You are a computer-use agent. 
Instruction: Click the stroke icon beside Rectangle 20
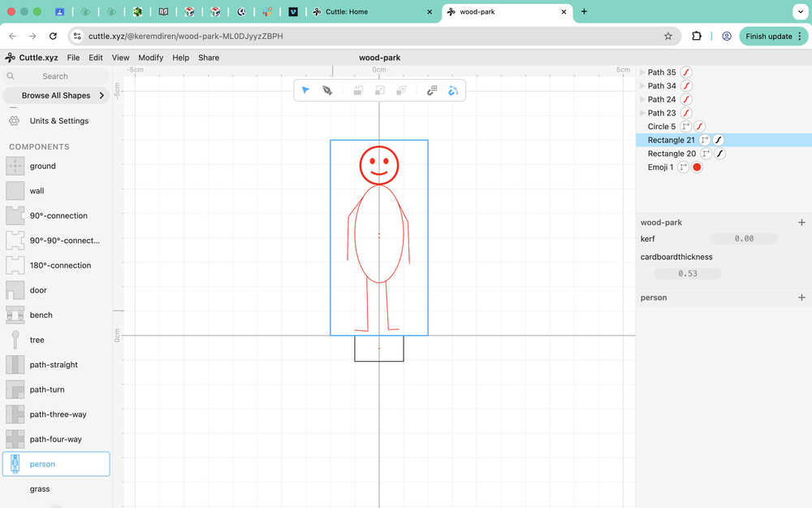coord(719,154)
